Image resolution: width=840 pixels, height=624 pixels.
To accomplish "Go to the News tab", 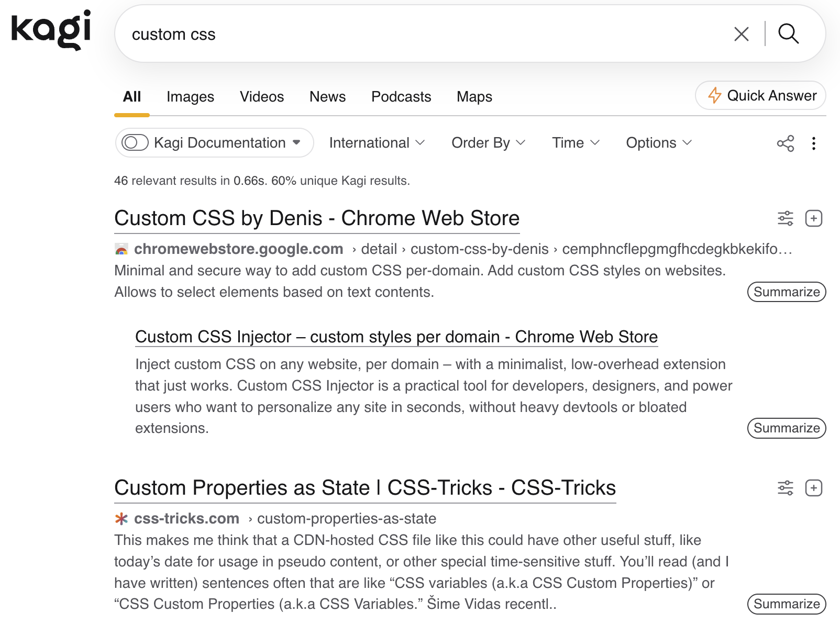I will [327, 97].
